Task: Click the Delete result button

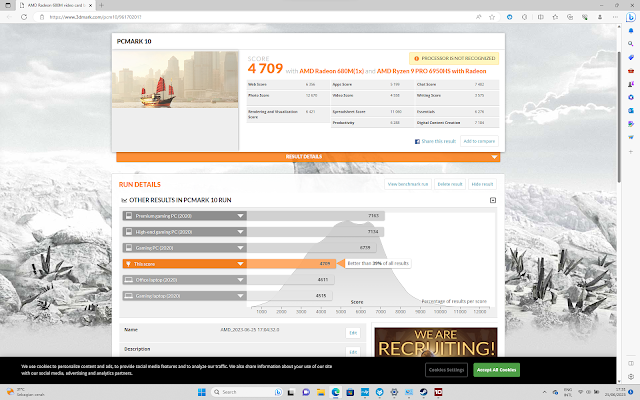Action: [450, 184]
